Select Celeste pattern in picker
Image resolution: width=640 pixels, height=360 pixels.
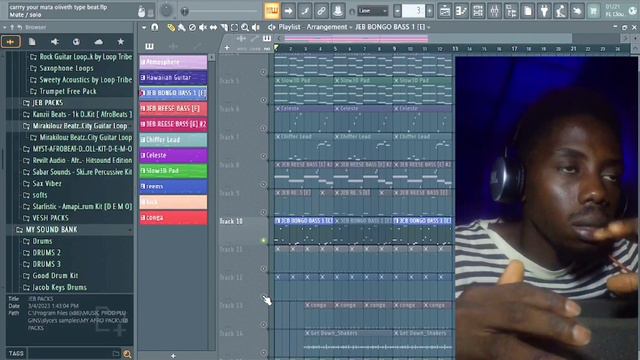point(173,155)
